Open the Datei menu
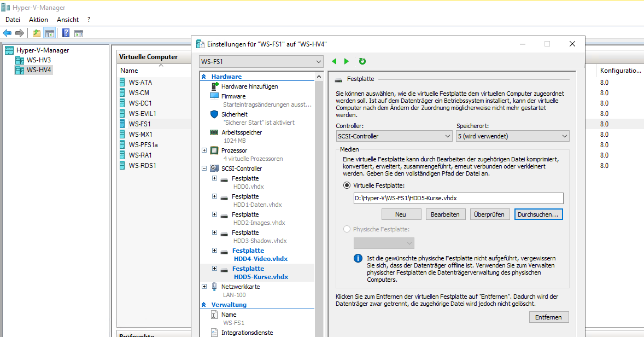 tap(13, 19)
